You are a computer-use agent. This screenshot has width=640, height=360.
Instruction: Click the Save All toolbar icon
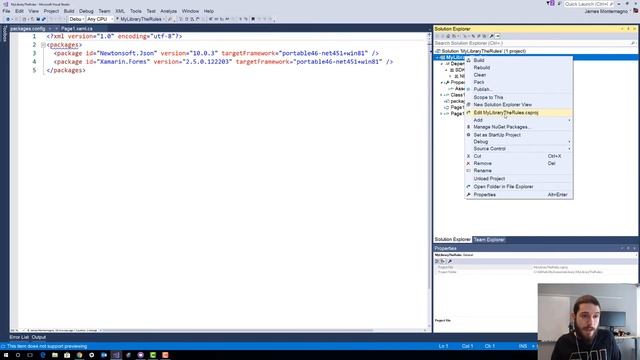click(x=44, y=19)
